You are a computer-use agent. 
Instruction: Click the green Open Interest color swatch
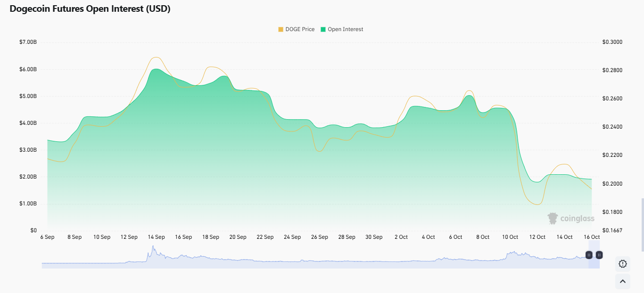click(323, 29)
